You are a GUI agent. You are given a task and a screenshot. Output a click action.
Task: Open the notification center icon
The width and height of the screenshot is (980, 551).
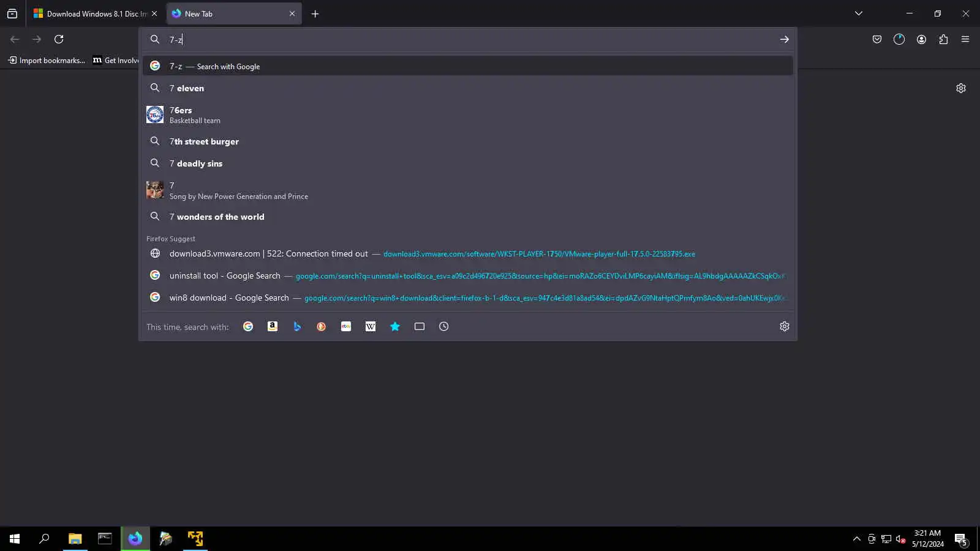[961, 539]
